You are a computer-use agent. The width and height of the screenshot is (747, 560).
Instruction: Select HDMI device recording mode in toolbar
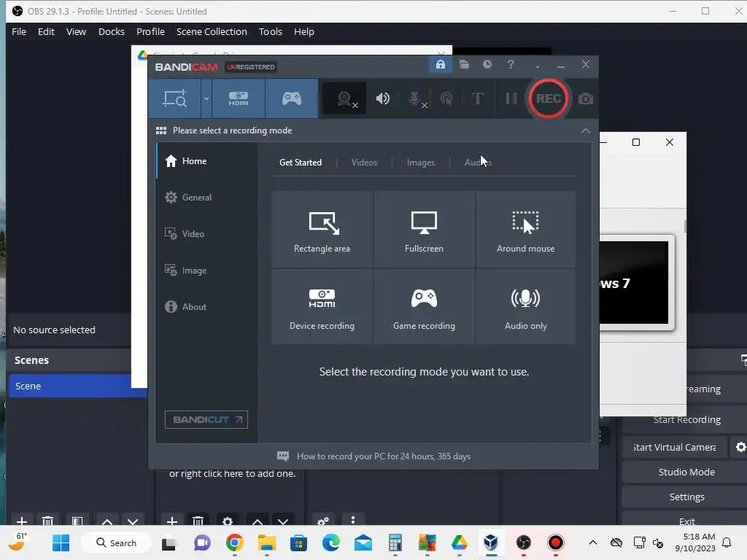239,98
